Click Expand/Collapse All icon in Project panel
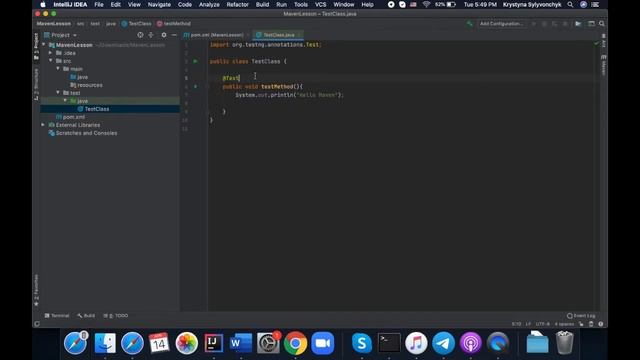 151,35
